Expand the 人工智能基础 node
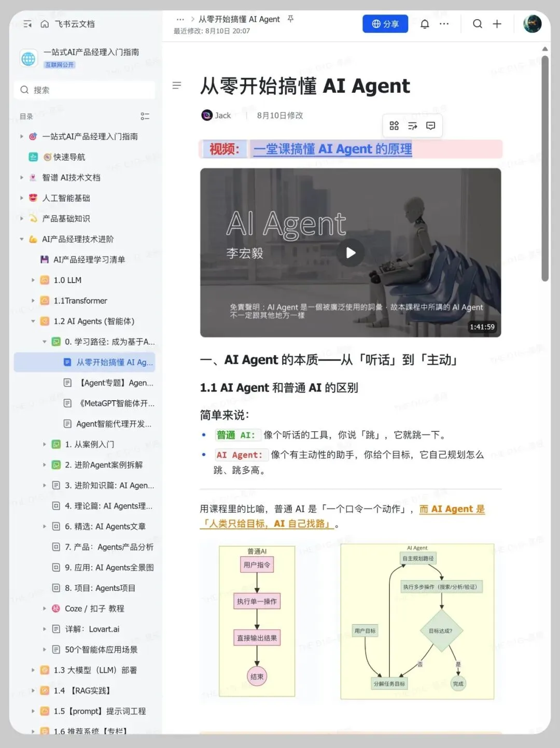 pos(21,198)
